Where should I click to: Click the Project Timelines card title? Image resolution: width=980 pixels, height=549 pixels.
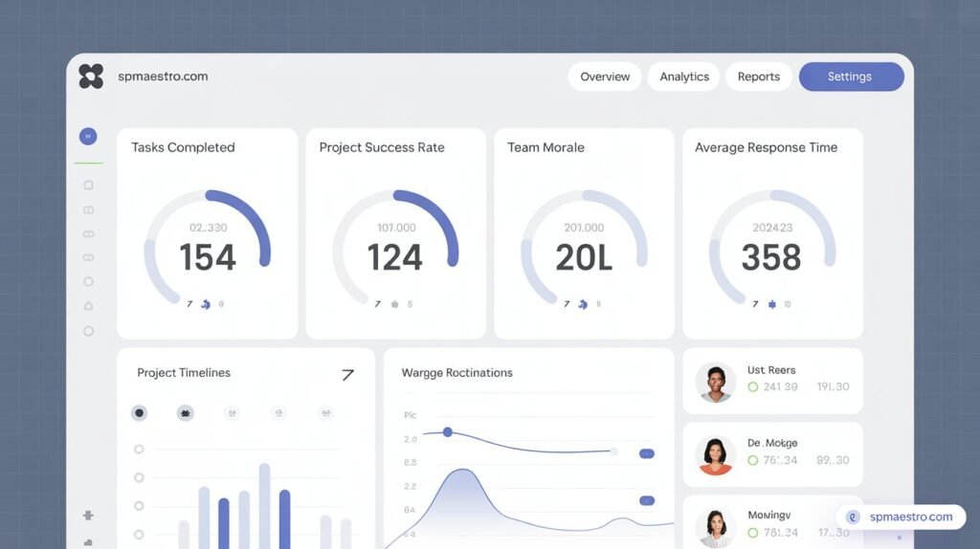pyautogui.click(x=184, y=373)
